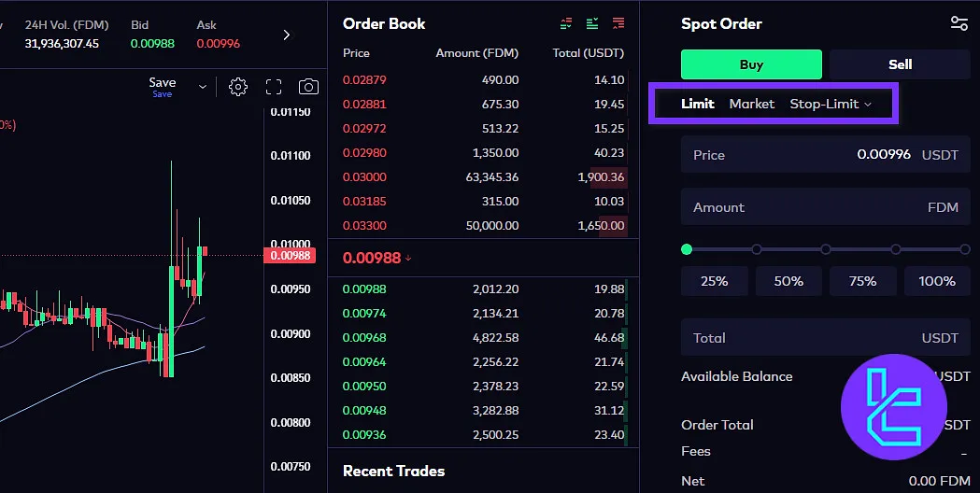Show both bids and asks in order book

(566, 23)
